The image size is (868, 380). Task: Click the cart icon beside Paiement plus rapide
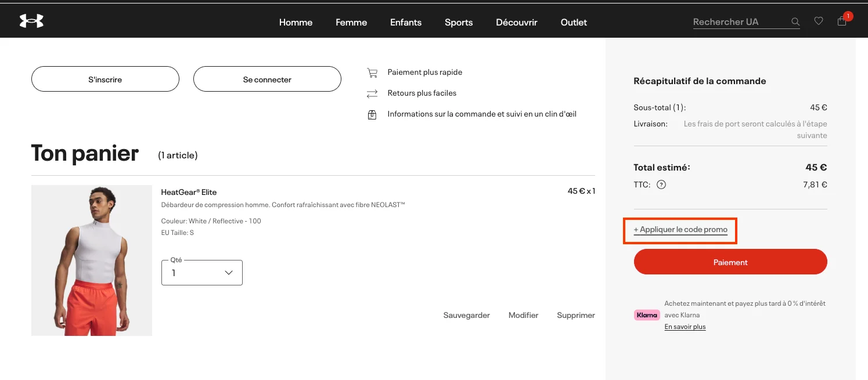tap(372, 73)
